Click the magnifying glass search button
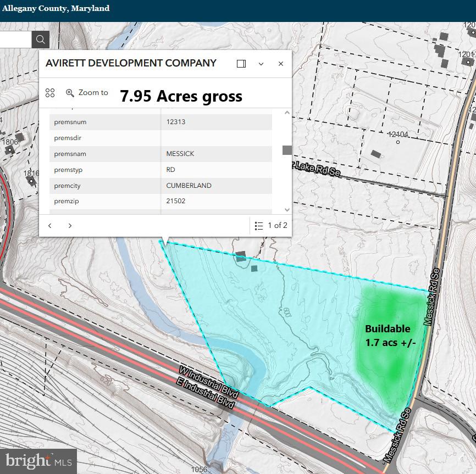Image resolution: width=476 pixels, height=474 pixels. [41, 39]
